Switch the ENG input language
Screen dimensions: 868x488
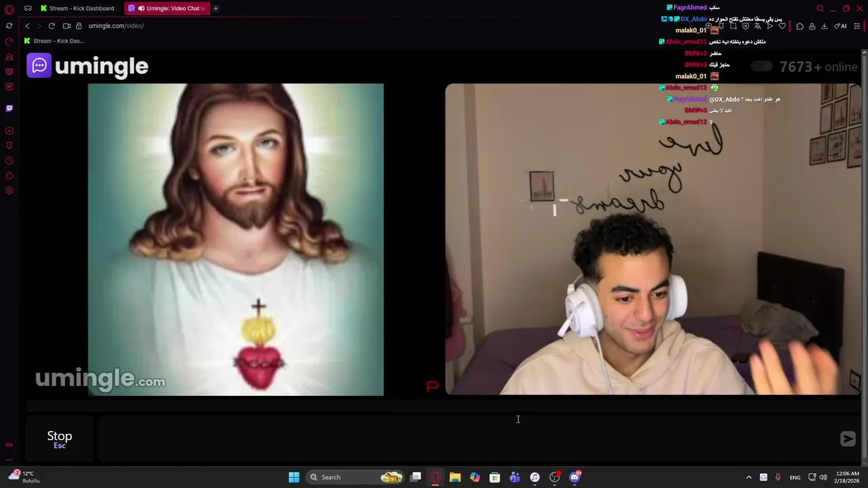pos(795,477)
